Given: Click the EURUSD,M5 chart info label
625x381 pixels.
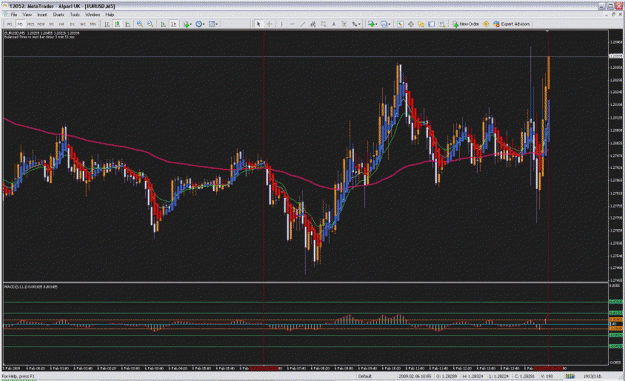Looking at the screenshot, I should coord(41,33).
